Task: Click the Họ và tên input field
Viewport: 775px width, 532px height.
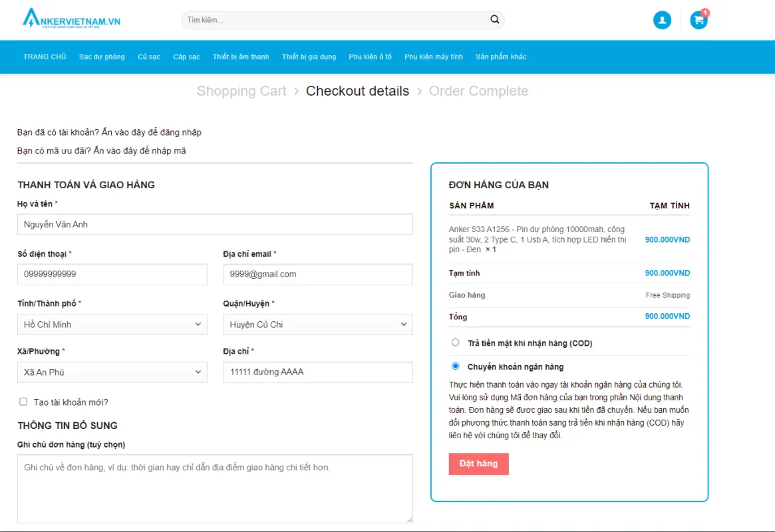Action: (215, 224)
